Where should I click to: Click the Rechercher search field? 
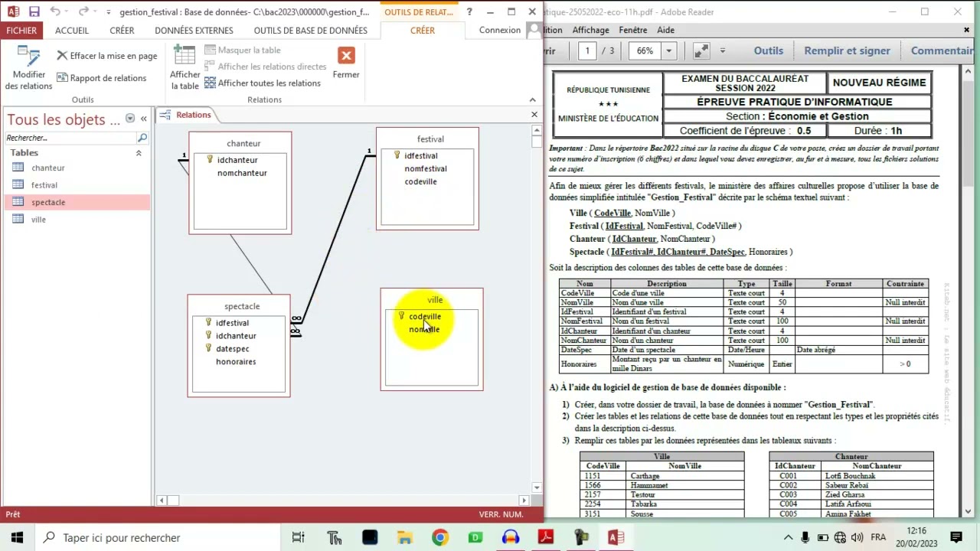70,138
